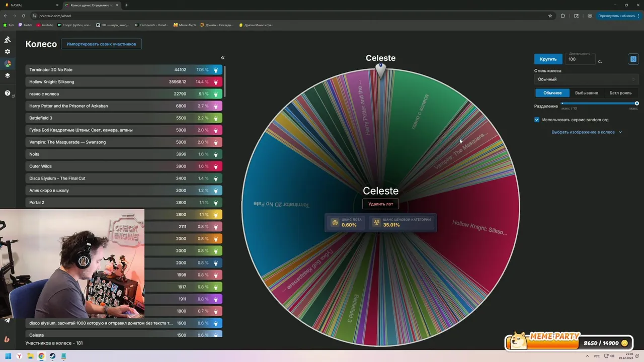Click highlight icon on Алик скоро в школу row
The width and height of the screenshot is (644, 362).
[216, 191]
